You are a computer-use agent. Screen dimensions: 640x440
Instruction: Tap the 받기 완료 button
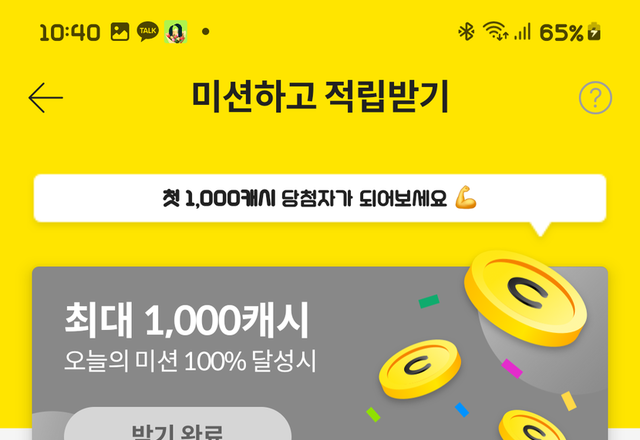178,424
